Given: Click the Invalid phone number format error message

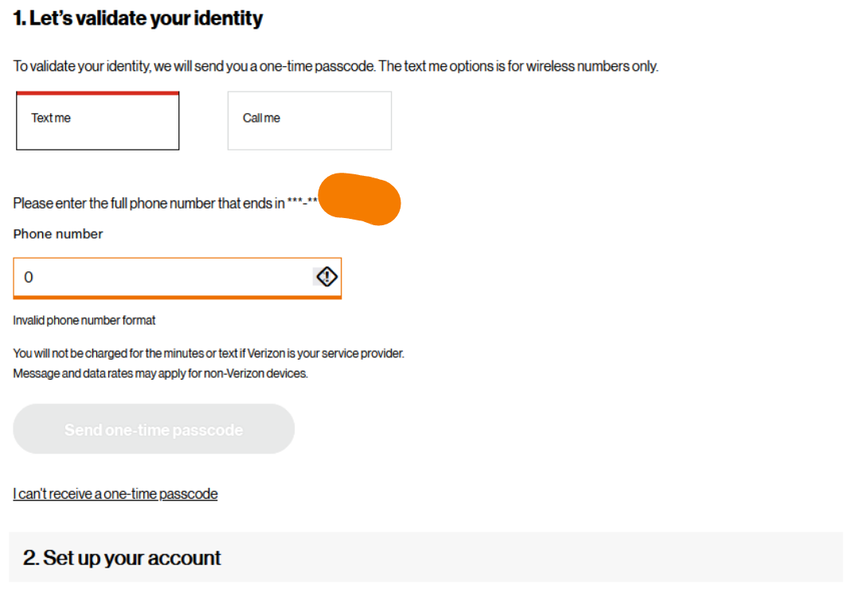Looking at the screenshot, I should tap(84, 320).
